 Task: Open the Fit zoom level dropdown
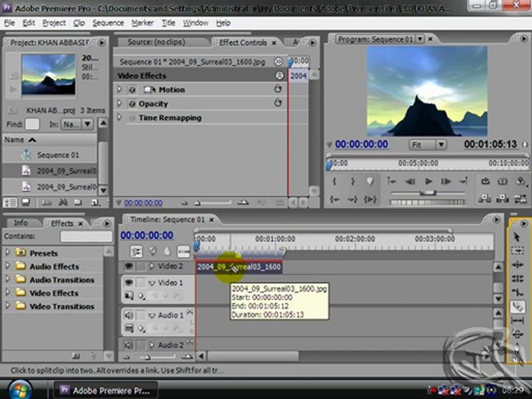pos(427,145)
